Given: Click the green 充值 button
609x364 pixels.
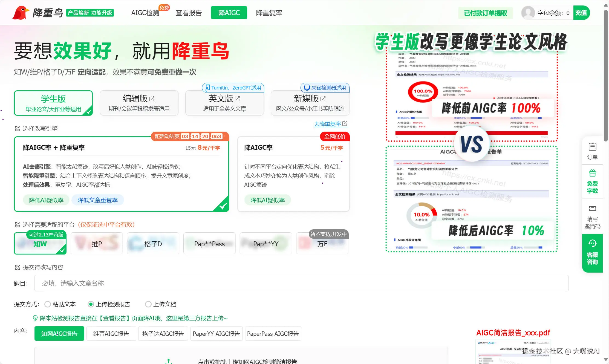Looking at the screenshot, I should [581, 13].
